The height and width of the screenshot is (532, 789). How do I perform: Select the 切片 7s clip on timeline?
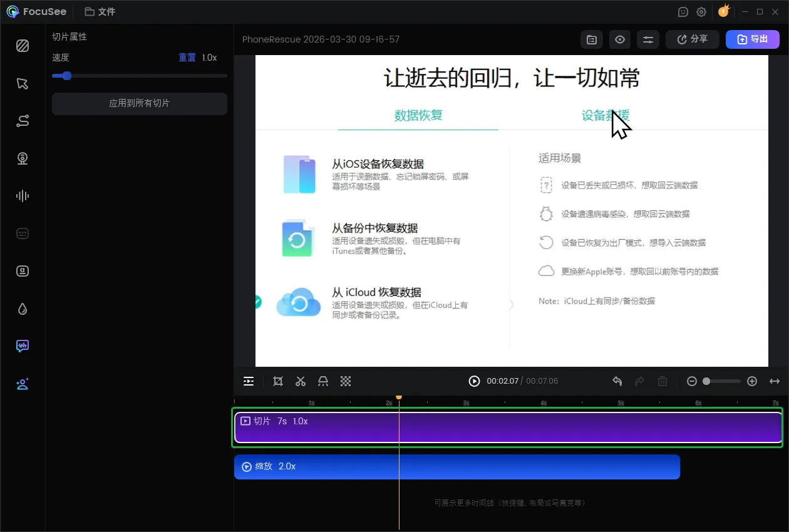(x=508, y=427)
